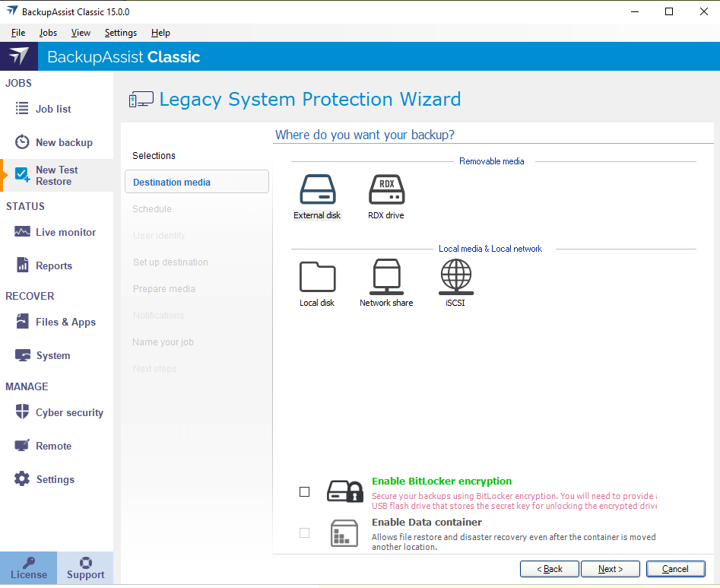Open the Job list in sidebar
This screenshot has width=720, height=588.
(x=53, y=109)
